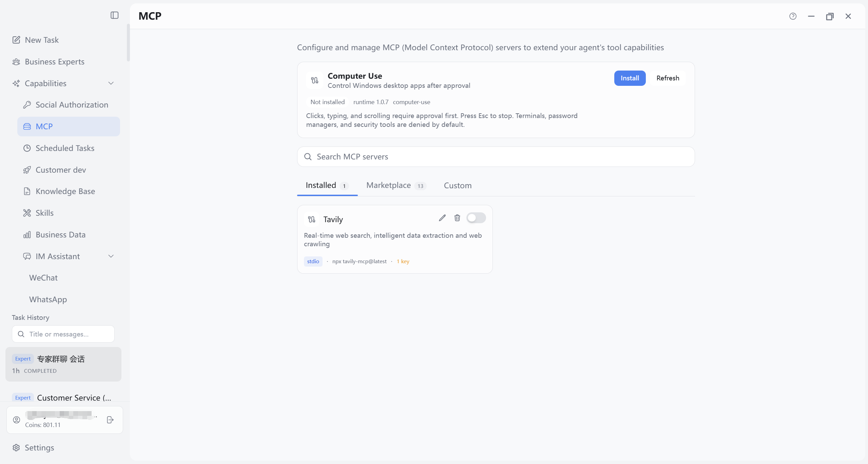Install the Computer Use runtime

coord(630,78)
